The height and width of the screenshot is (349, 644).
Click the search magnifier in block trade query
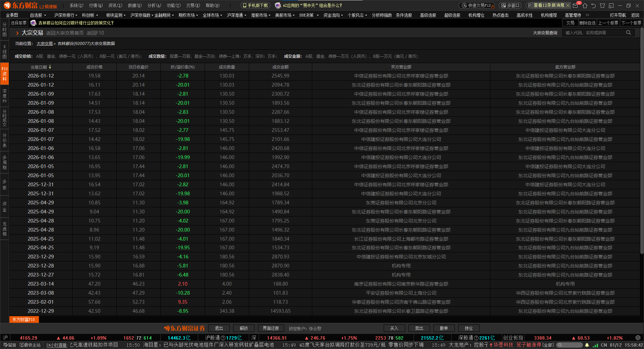(x=629, y=33)
